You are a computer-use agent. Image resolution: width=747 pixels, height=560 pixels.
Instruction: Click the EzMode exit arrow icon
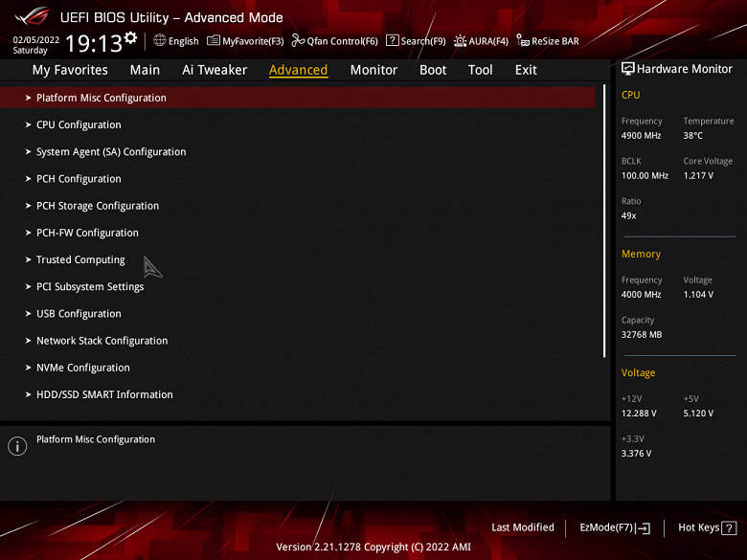[x=644, y=527]
